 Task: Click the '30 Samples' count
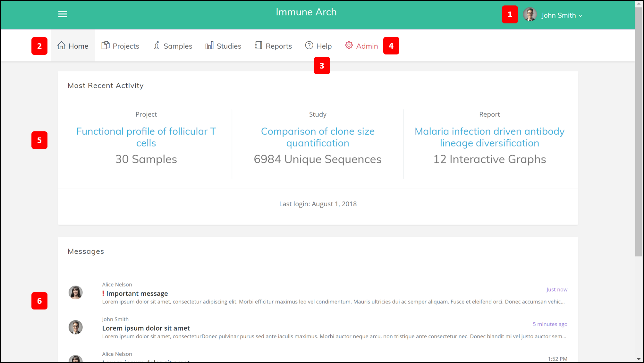146,159
